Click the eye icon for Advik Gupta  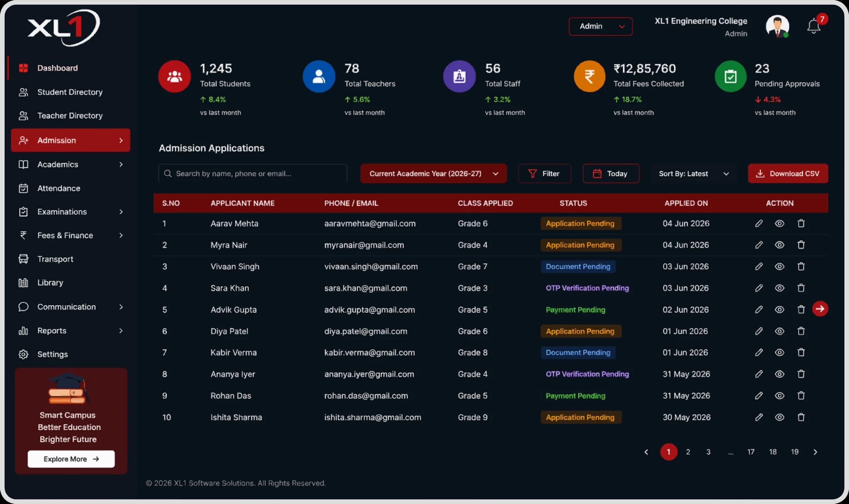pyautogui.click(x=780, y=310)
